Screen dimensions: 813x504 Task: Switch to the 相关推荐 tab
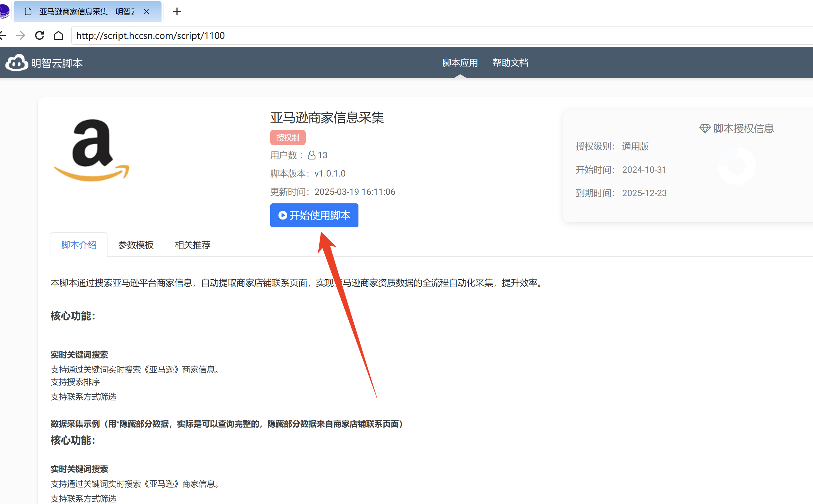tap(193, 245)
